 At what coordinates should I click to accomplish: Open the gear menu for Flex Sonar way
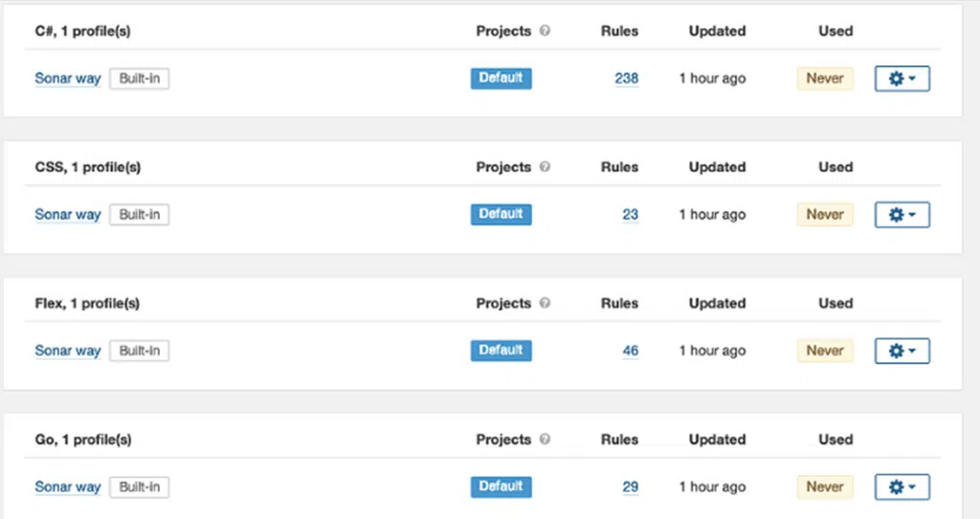point(902,350)
